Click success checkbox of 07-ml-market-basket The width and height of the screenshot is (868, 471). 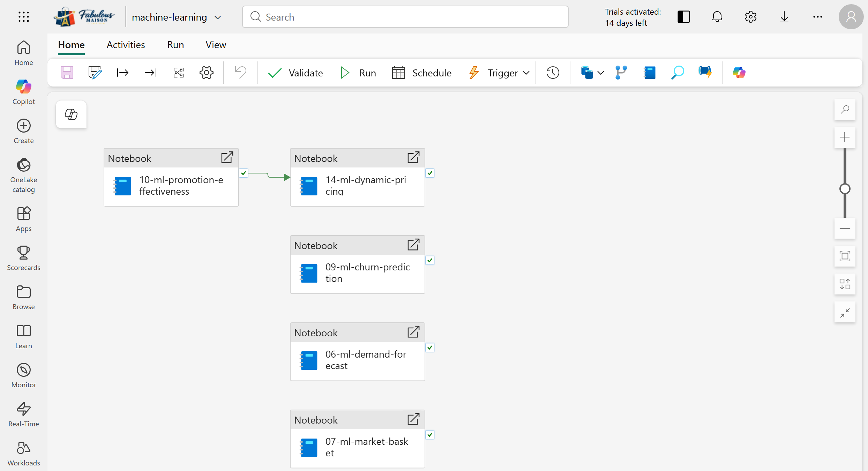pos(430,435)
